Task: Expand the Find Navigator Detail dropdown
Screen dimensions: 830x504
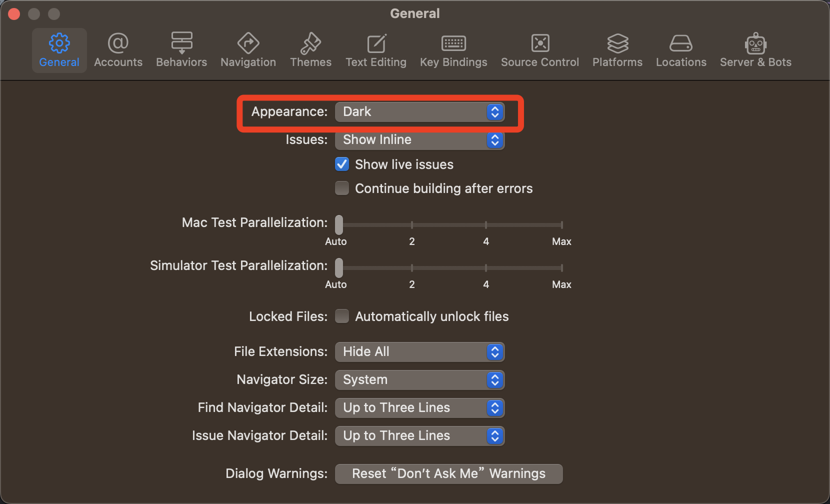Action: (419, 407)
